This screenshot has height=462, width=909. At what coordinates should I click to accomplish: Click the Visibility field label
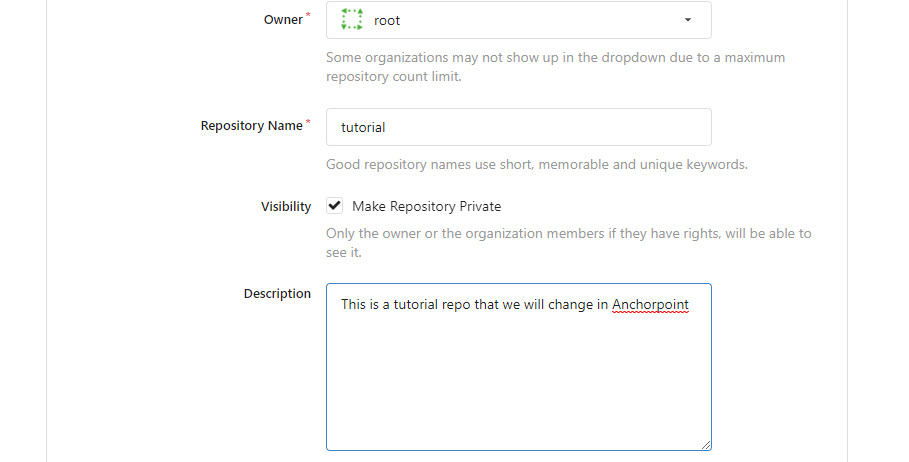pos(286,206)
